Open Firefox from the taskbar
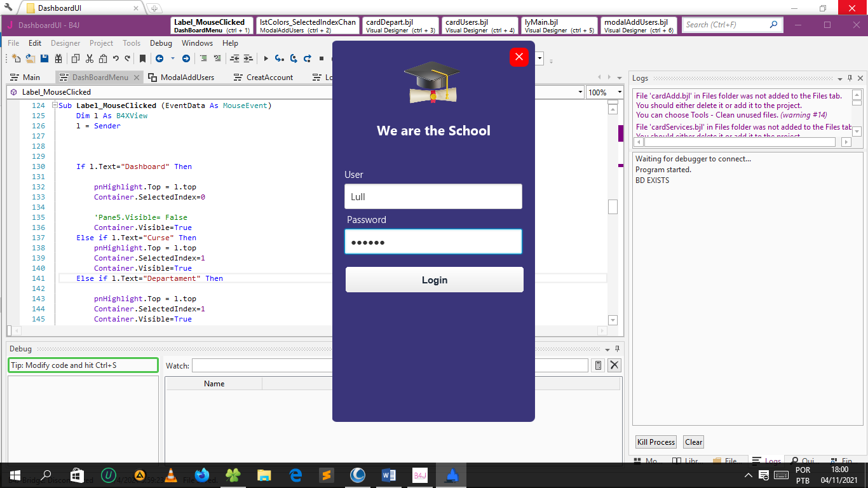The image size is (868, 488). 202,475
